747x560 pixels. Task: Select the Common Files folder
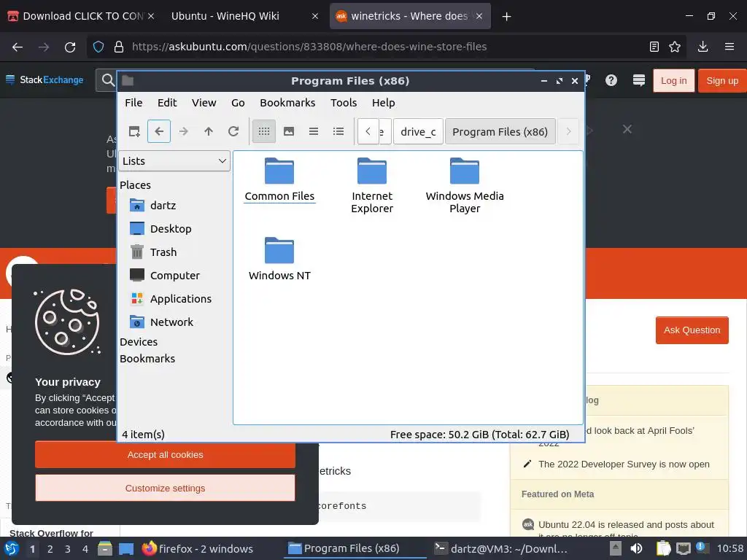279,180
